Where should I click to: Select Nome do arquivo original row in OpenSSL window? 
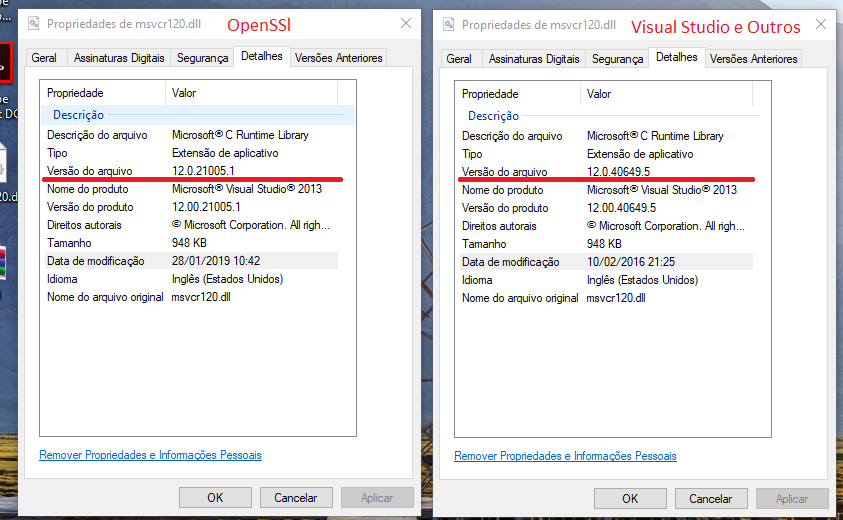[191, 297]
